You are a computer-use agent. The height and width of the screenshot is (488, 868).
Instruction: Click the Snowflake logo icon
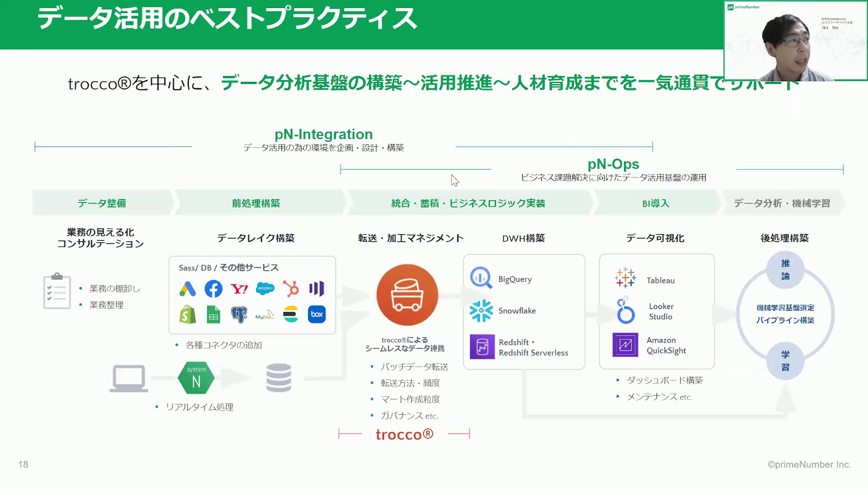(481, 311)
